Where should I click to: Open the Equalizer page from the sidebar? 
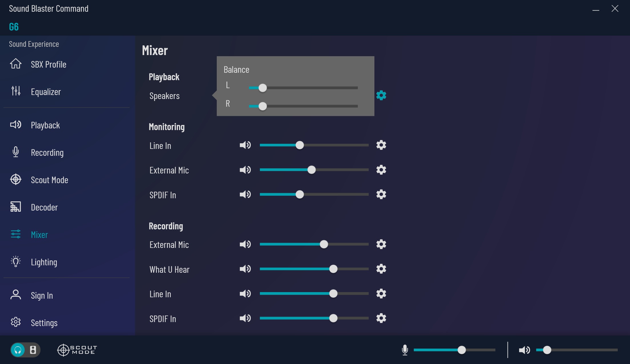46,92
